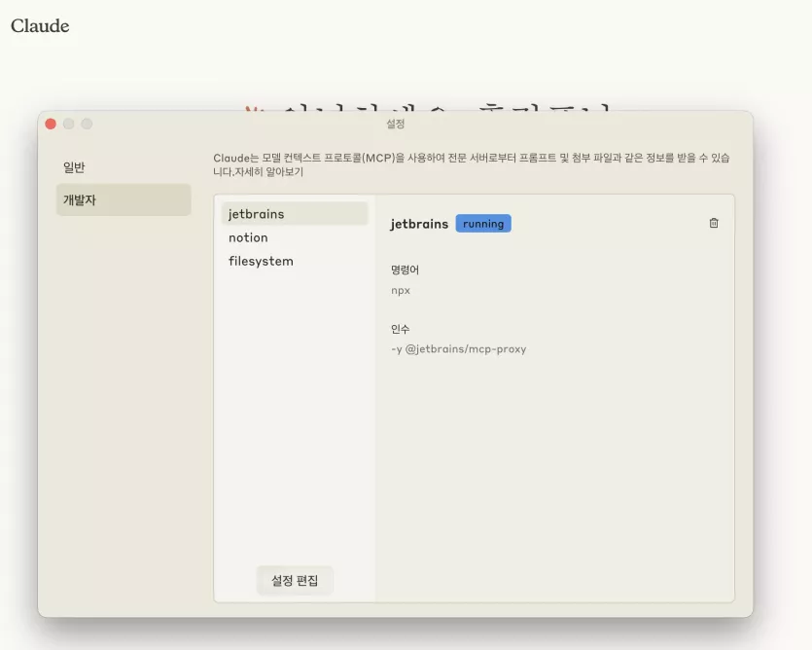Select filesystem in the server list

[x=294, y=261]
